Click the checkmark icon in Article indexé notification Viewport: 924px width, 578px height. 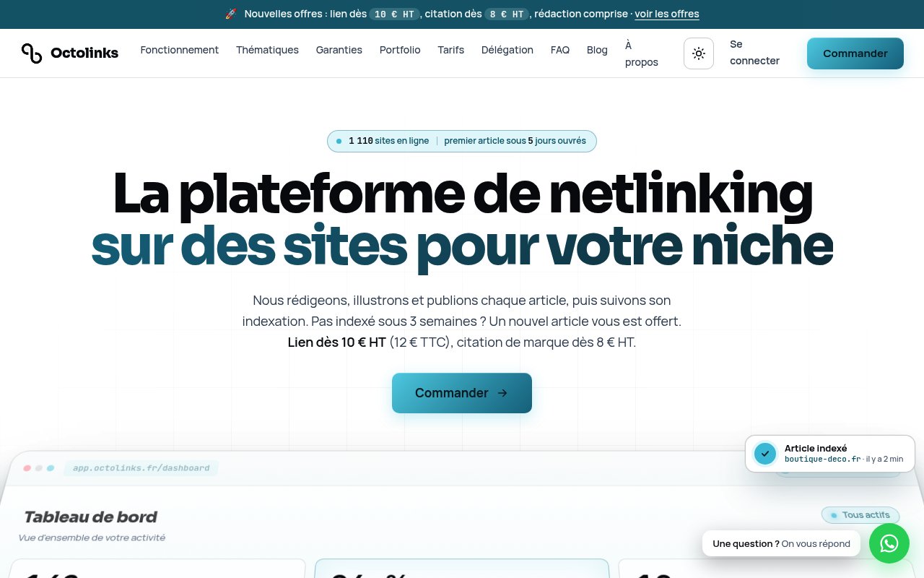click(764, 454)
